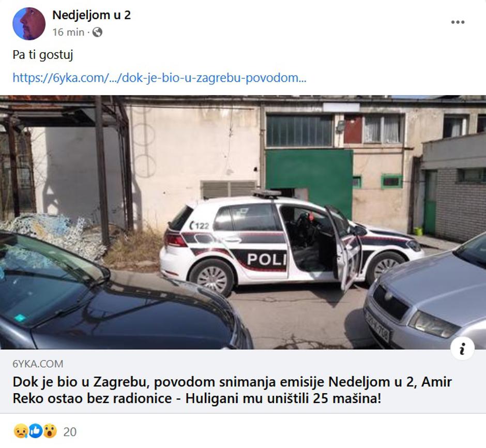Open the Nedjeljom u 2 page name
Viewport: 486px width, 448px height.
[x=92, y=15]
